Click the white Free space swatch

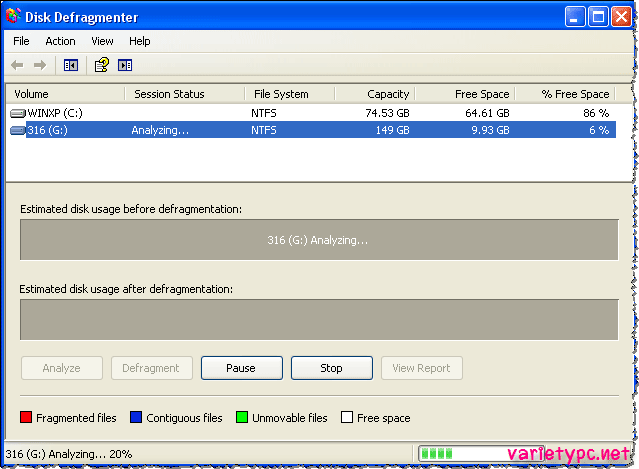pos(347,417)
